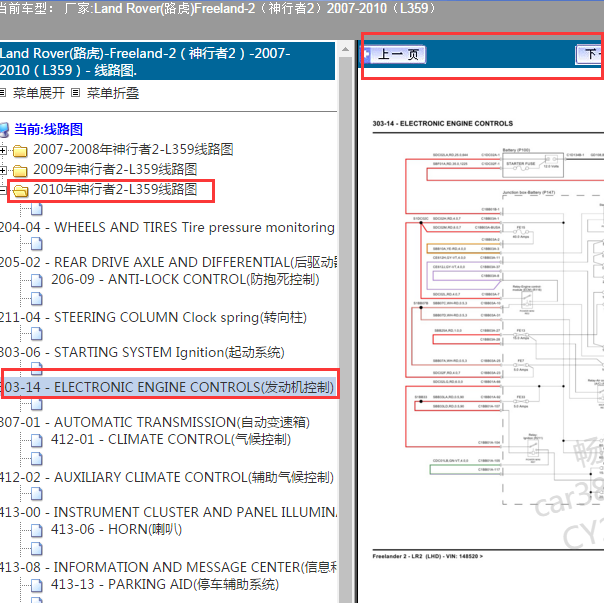
Task: Click the 当前:线路图 root node icon
Action: [x=4, y=130]
